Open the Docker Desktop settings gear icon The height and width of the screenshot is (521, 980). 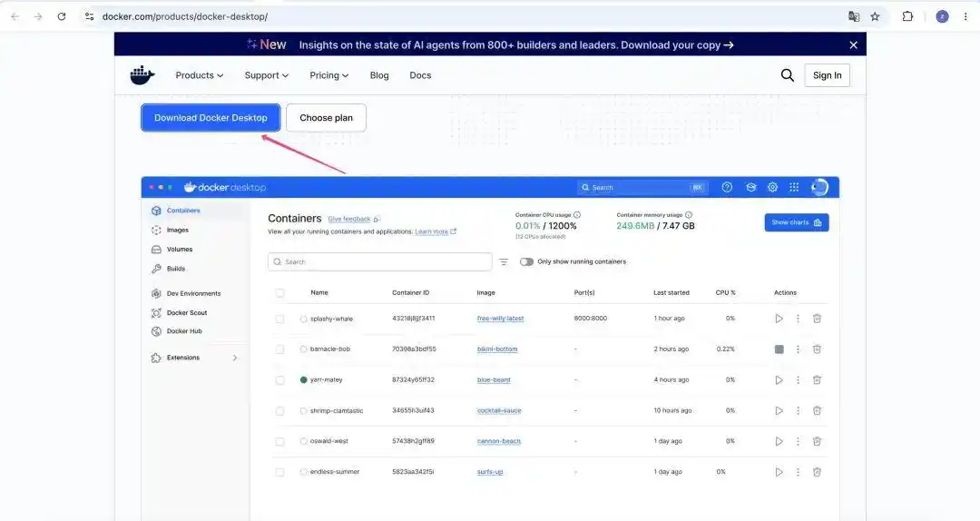tap(772, 187)
